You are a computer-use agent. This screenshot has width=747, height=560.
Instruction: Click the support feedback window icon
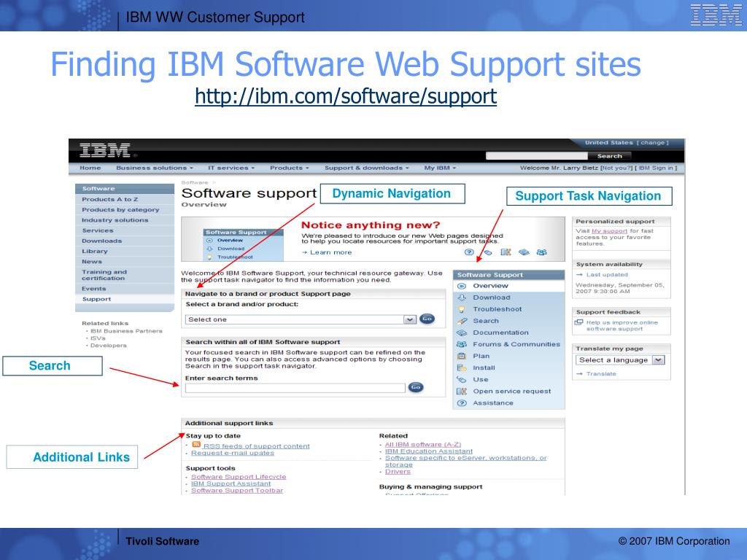[578, 322]
